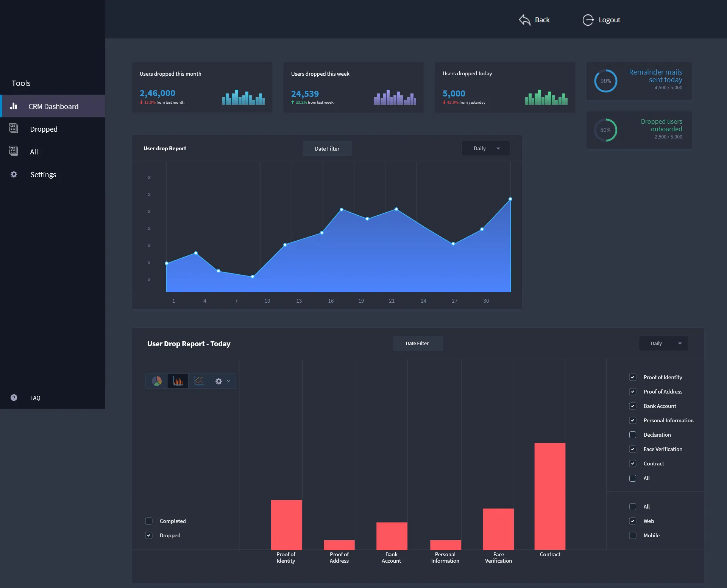Expand the Daily dropdown in User drop Report
The width and height of the screenshot is (727, 588).
pos(486,148)
